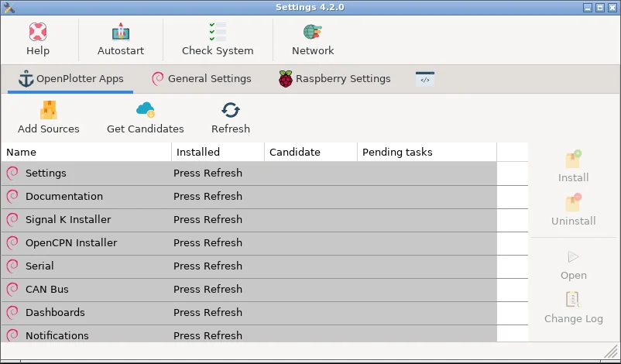Viewport: 621px width, 364px height.
Task: Click the Install package icon
Action: tap(573, 160)
